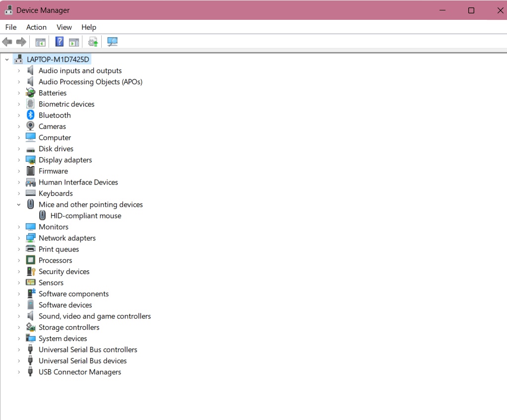The height and width of the screenshot is (420, 507).
Task: Click the Disk drives icon
Action: click(30, 149)
